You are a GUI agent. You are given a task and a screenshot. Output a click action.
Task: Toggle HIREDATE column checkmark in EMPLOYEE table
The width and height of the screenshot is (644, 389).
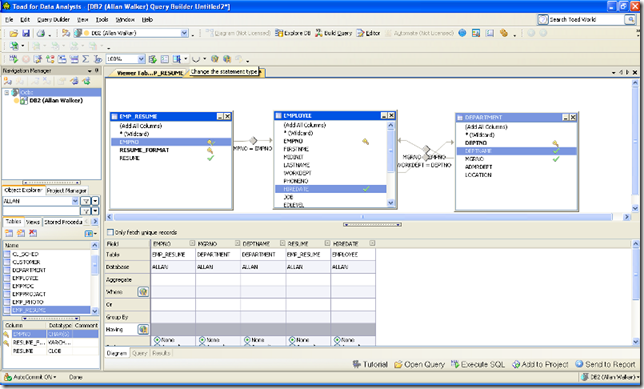tap(366, 189)
